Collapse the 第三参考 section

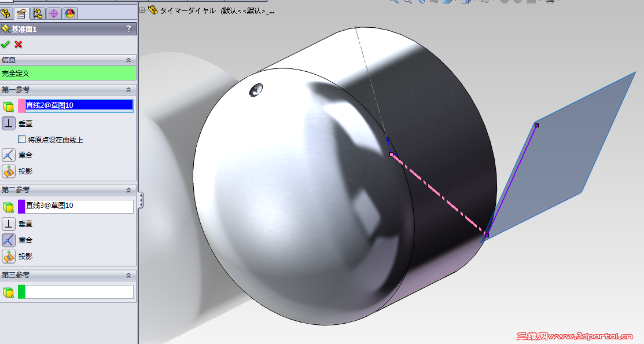(x=128, y=275)
